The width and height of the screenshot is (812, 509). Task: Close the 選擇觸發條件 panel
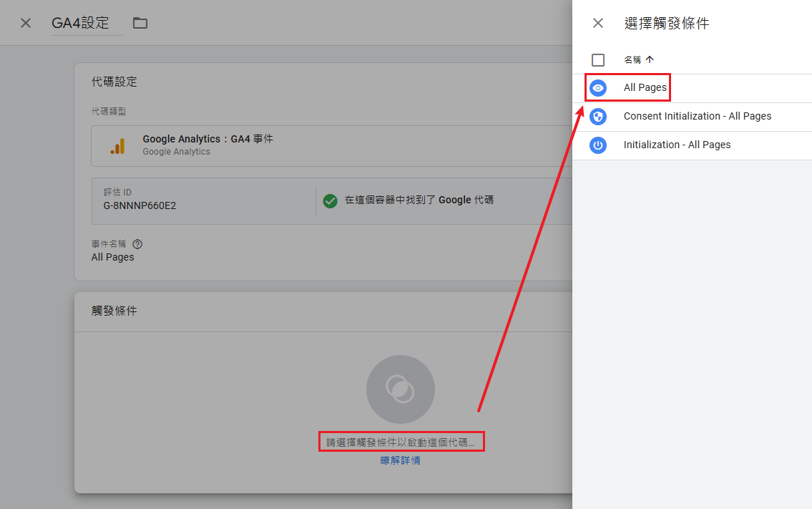(x=597, y=23)
